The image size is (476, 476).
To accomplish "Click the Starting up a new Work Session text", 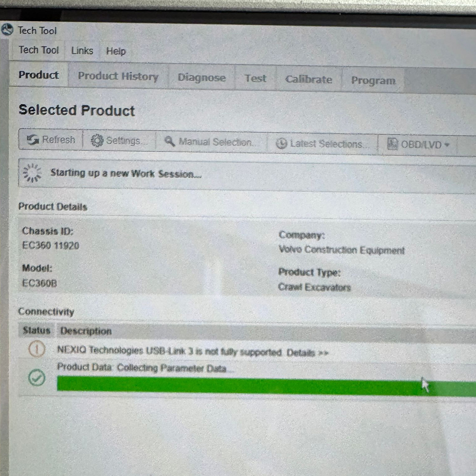I will (126, 173).
